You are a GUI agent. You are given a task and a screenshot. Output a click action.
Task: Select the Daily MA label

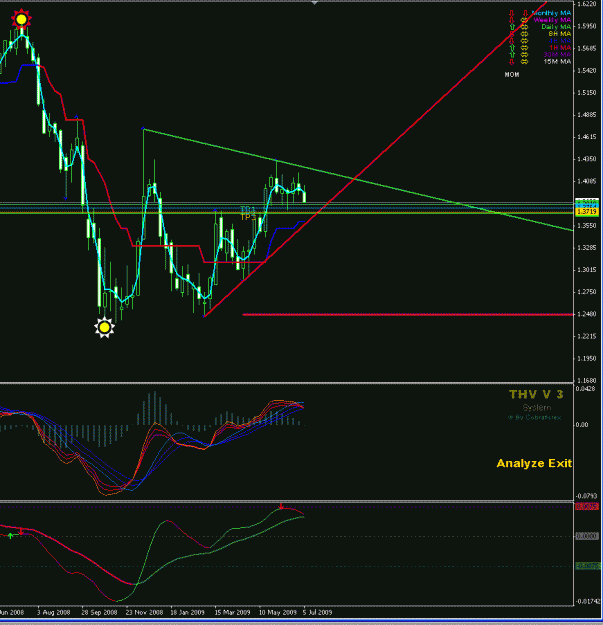click(556, 27)
